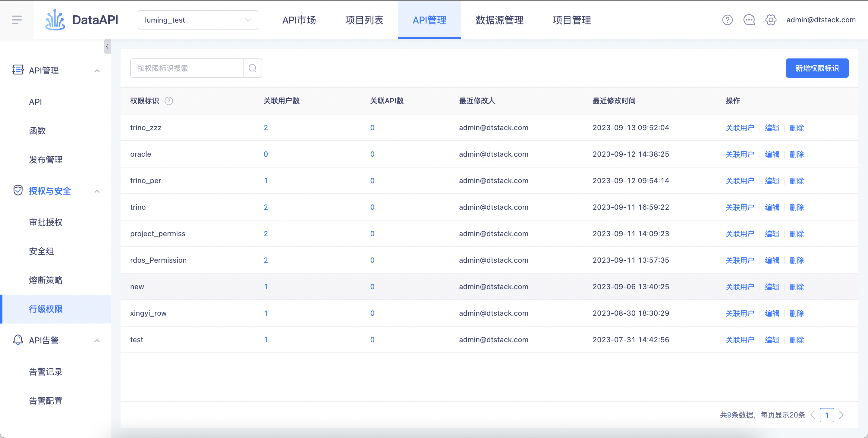Click 删除 for the test row

[x=797, y=340]
